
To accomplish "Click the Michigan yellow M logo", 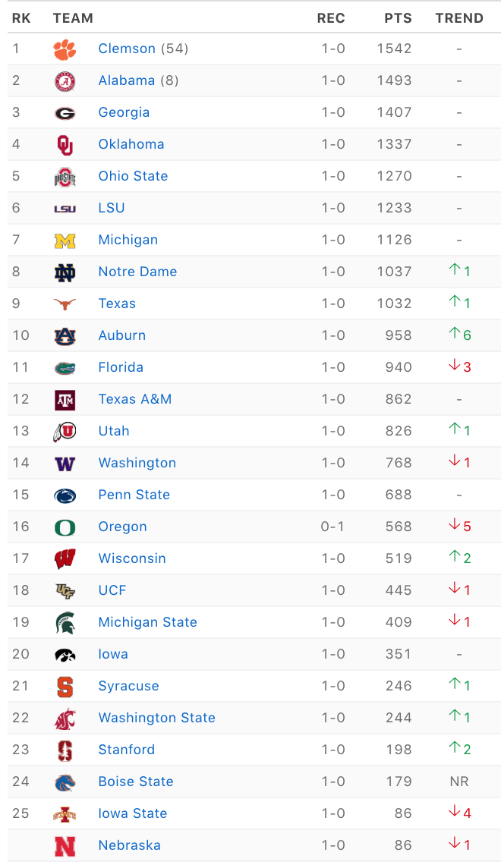I will click(x=65, y=241).
